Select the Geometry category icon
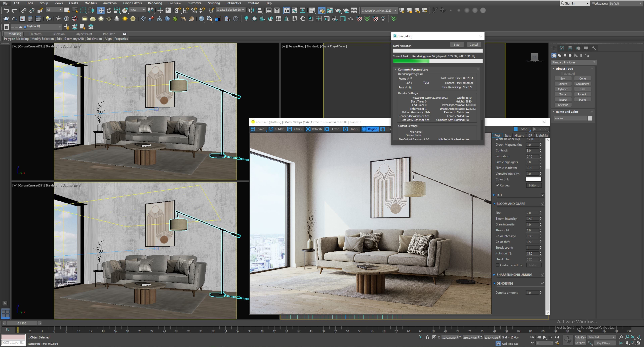This screenshot has width=644, height=347. coord(554,55)
